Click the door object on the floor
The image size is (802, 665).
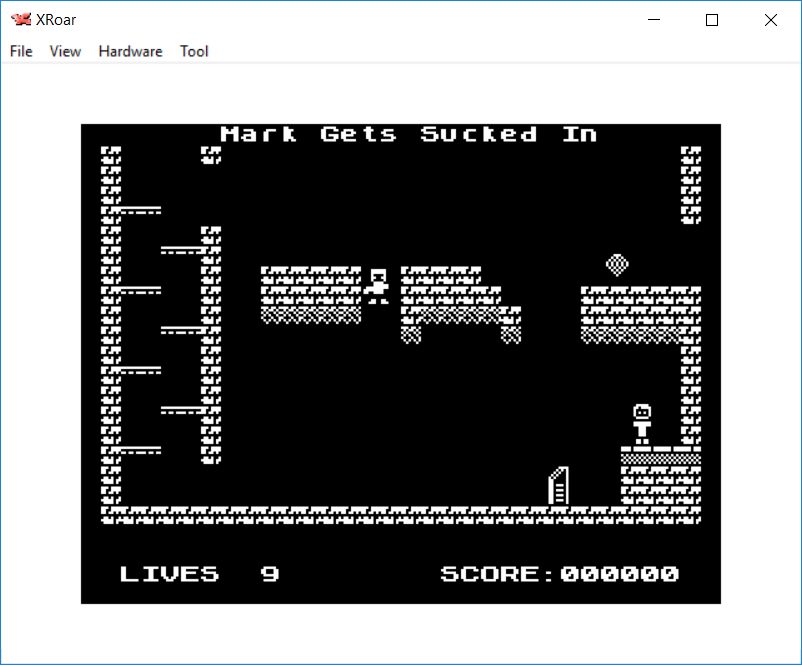tap(559, 487)
